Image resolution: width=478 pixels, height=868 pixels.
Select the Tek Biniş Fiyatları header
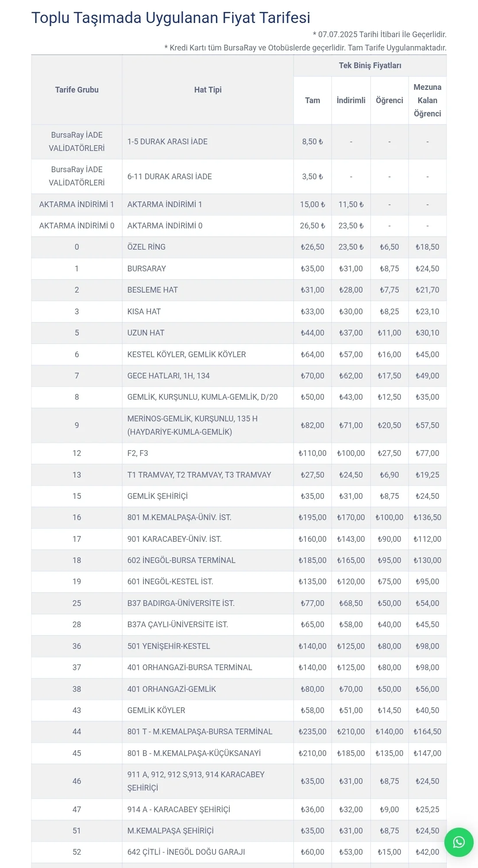point(370,66)
